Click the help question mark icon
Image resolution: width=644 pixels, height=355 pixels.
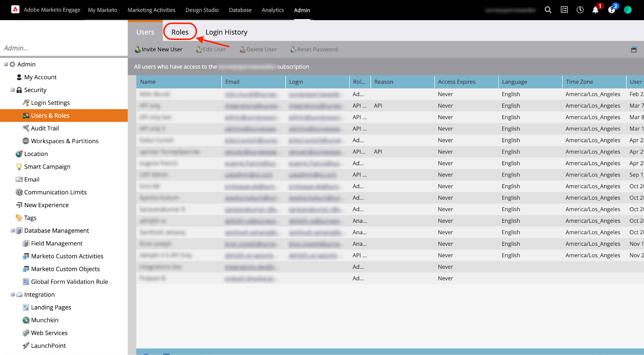point(611,10)
